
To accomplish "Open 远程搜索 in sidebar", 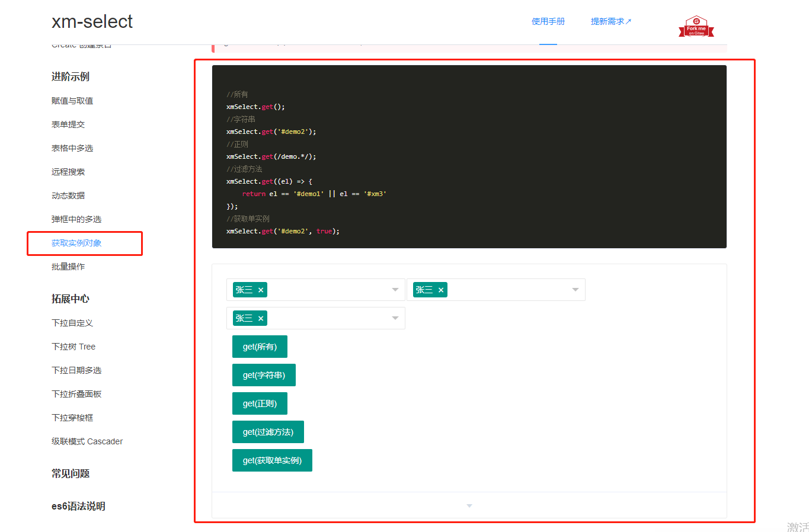I will pyautogui.click(x=68, y=172).
